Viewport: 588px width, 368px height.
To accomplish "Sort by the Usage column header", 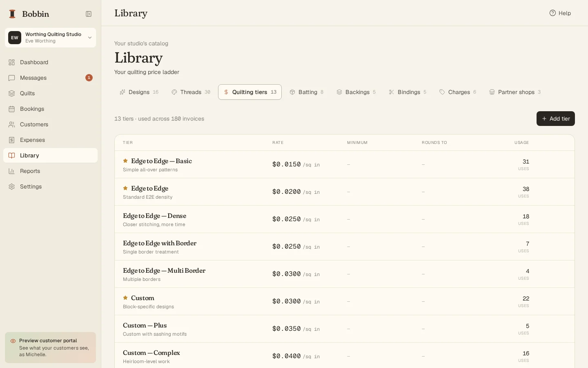I will click(x=521, y=143).
